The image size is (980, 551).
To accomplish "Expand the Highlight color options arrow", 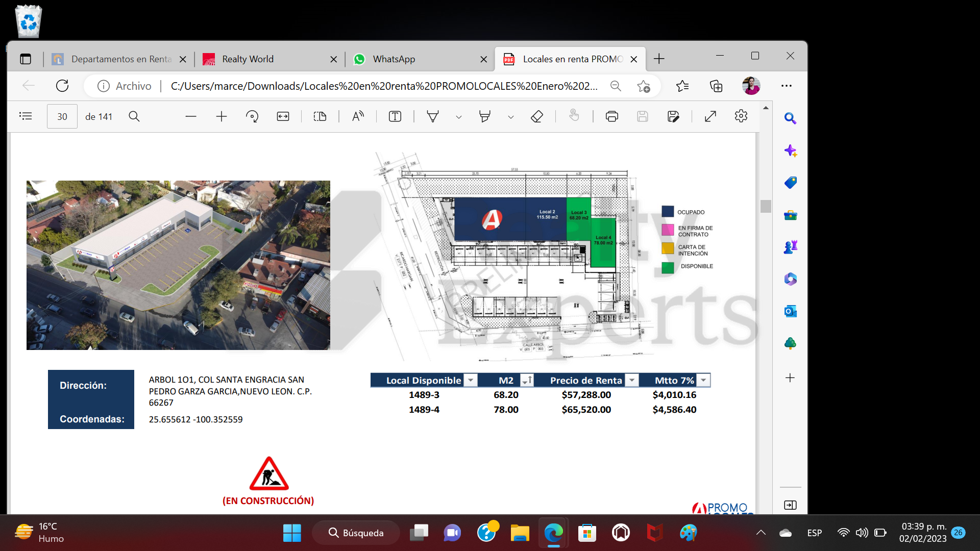I will (510, 117).
